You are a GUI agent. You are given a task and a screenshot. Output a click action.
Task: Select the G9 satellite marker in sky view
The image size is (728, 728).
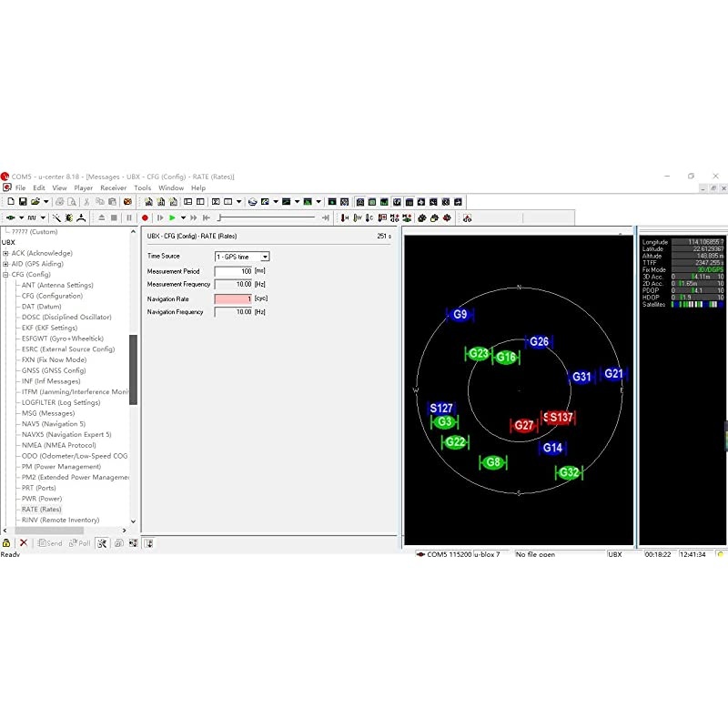point(460,315)
